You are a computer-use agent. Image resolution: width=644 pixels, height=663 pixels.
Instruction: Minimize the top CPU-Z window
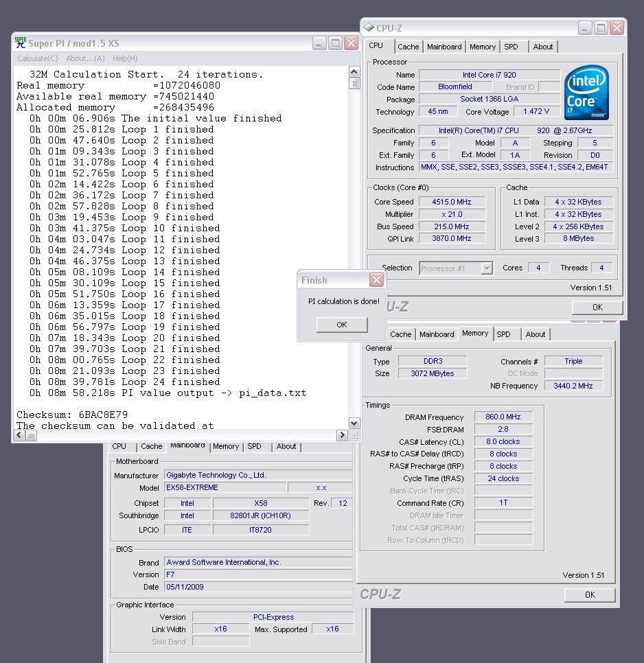coord(585,28)
